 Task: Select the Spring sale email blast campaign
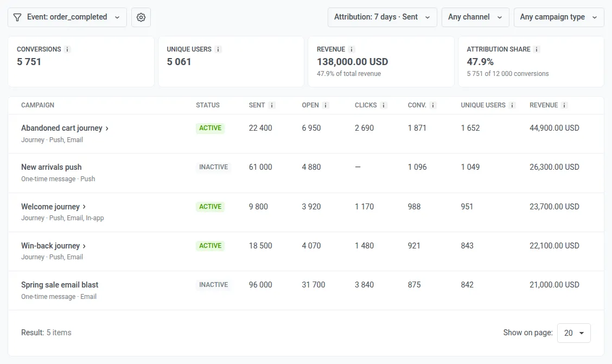(x=60, y=284)
